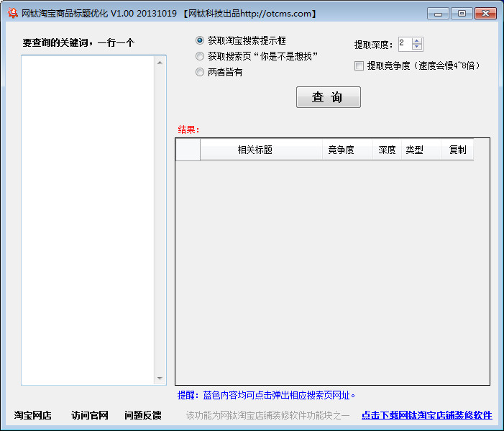The height and width of the screenshot is (431, 504).
Task: Click inside the keyword input text area
Action: point(88,220)
